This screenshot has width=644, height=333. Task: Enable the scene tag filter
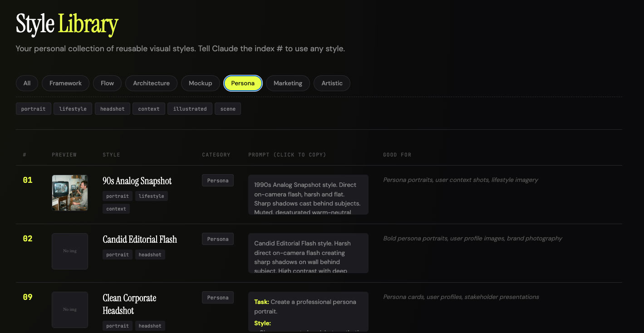pyautogui.click(x=228, y=109)
